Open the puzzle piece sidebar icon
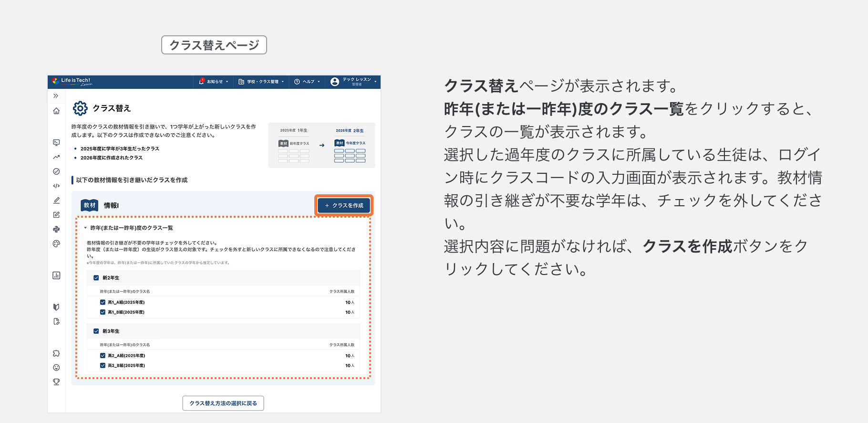Image resolution: width=868 pixels, height=423 pixels. [x=56, y=353]
